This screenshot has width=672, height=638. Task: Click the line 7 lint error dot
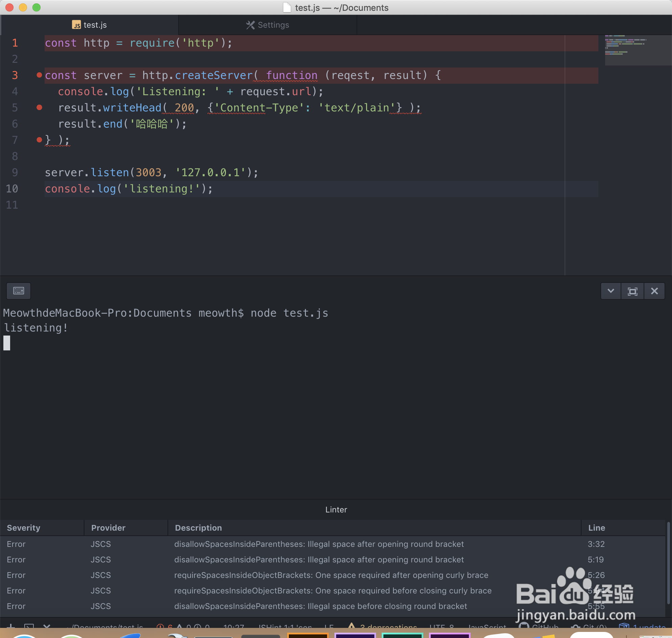(39, 139)
